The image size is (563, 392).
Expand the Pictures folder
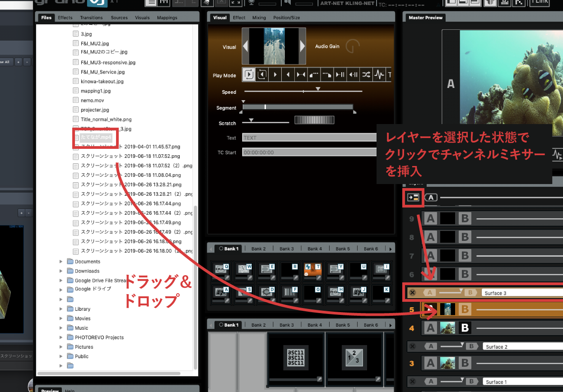[x=61, y=347]
